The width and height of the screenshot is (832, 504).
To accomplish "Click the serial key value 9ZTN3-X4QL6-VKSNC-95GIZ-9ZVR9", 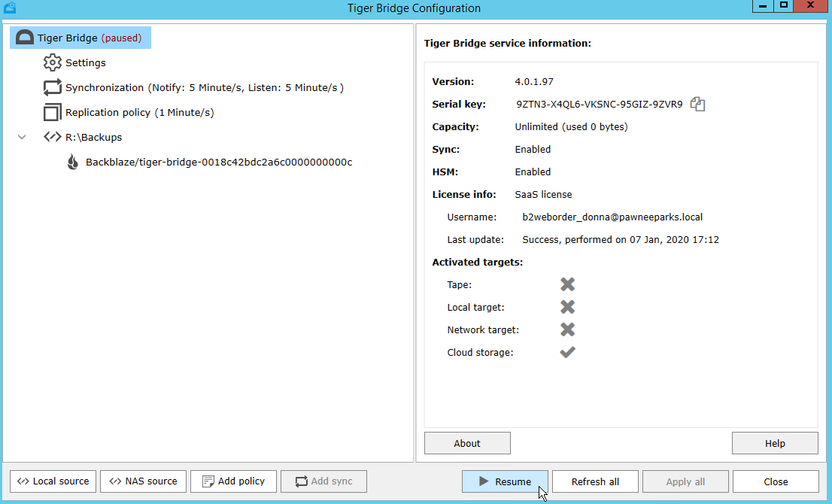I will coord(599,105).
